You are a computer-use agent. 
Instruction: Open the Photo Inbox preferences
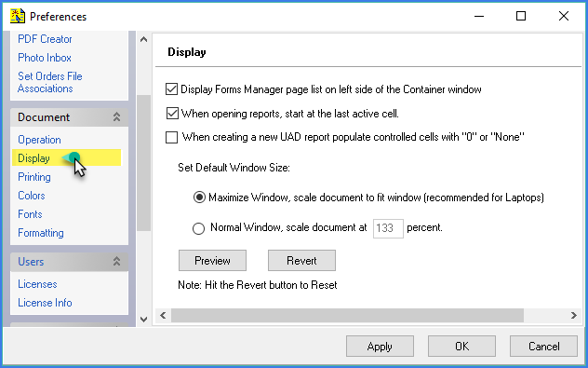[45, 58]
